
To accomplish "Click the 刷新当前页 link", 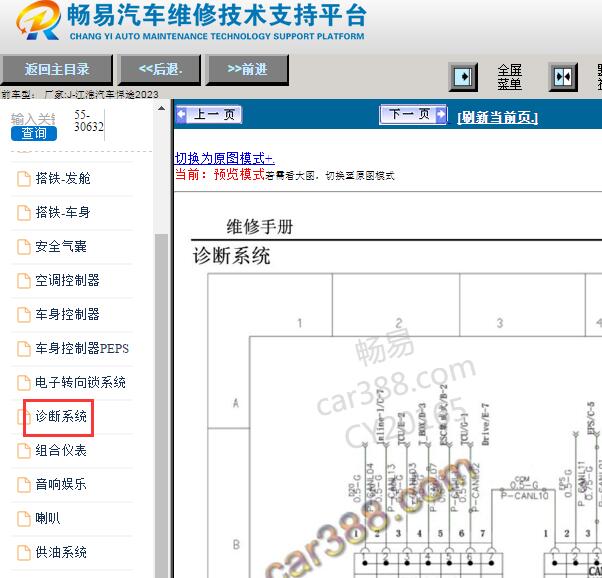I will [498, 117].
